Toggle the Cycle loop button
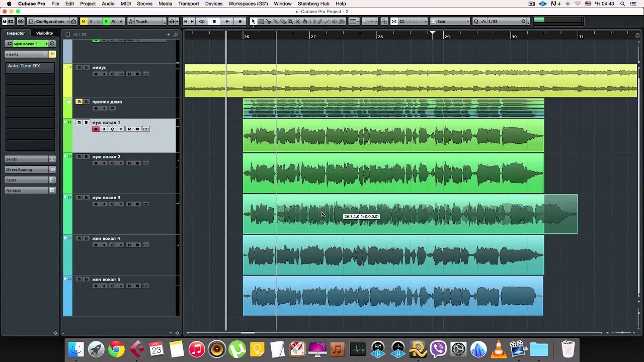This screenshot has height=362, width=644. 202,21
